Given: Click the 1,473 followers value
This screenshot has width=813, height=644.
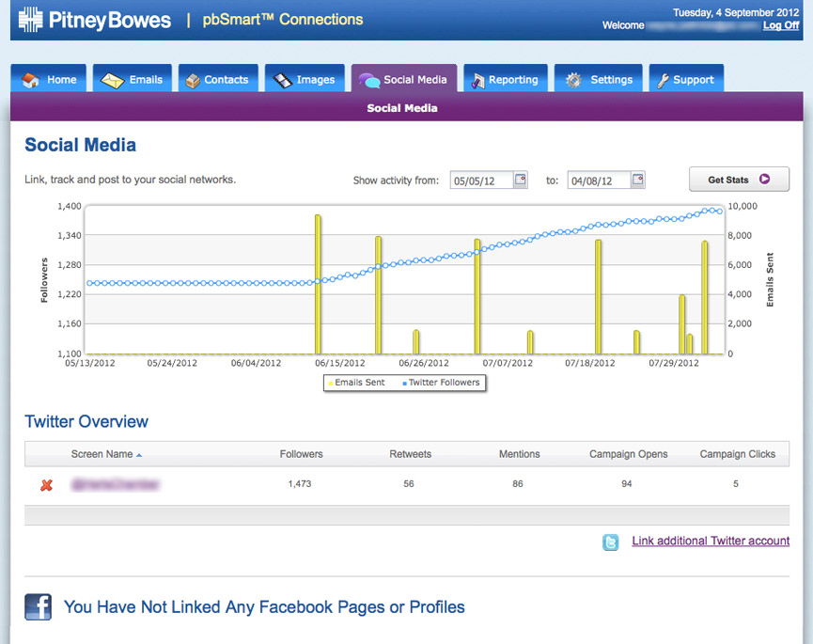Looking at the screenshot, I should coord(300,484).
